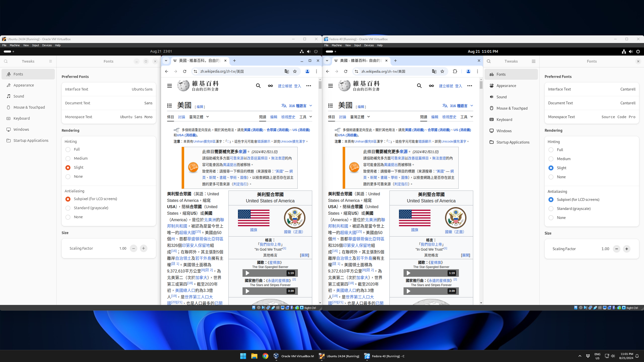Screen dimensions: 644x362
Task: Open Wikipedia sidebar hamburger in Ubuntu Chrome
Action: (x=170, y=86)
